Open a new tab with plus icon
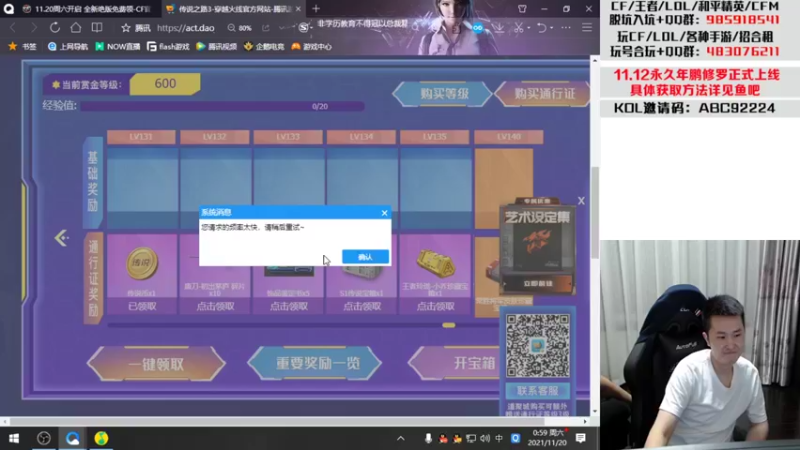The width and height of the screenshot is (800, 450). (x=316, y=9)
